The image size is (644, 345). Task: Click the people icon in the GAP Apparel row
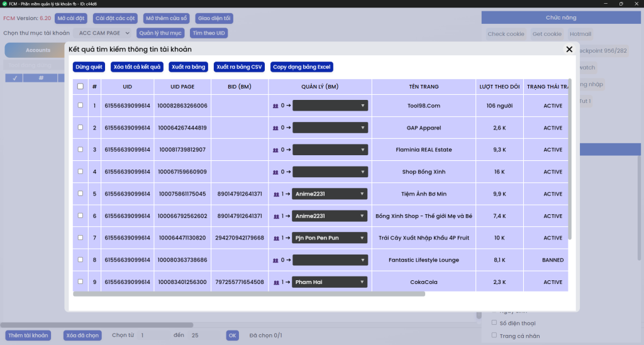275,128
